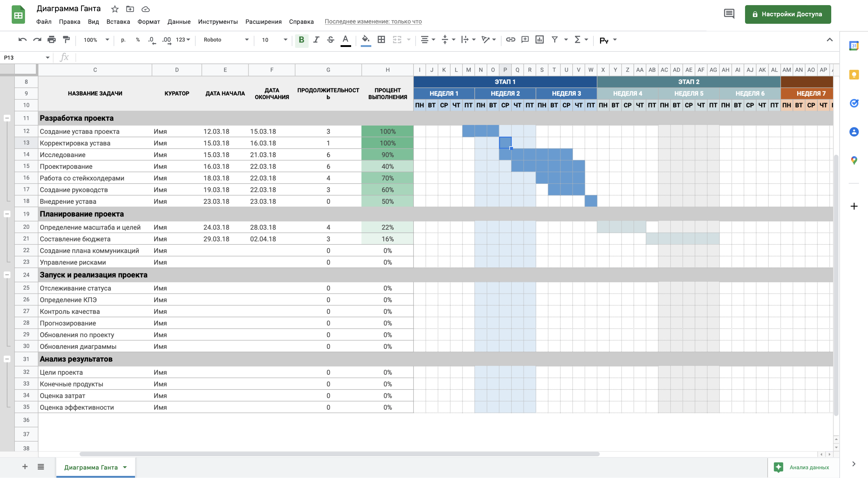Open the Google Keep sidebar icon
Viewport: 868px width, 478px height.
tap(854, 75)
